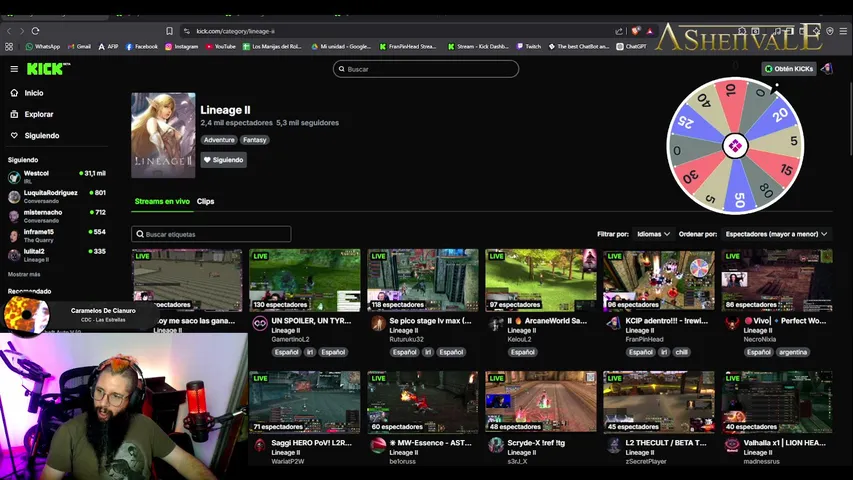
Task: Open the Idiomas filter dropdown
Action: pyautogui.click(x=653, y=234)
